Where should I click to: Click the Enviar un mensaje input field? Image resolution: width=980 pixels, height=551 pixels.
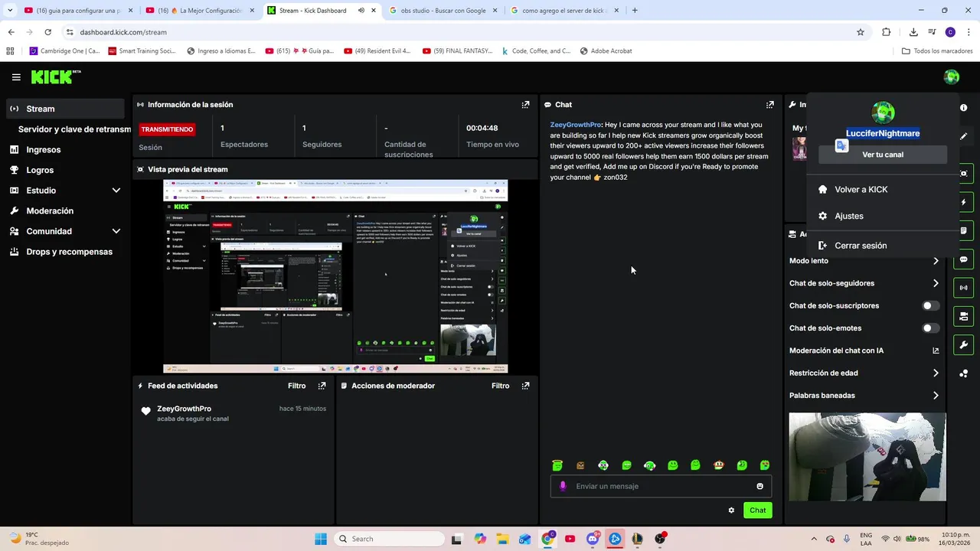click(x=661, y=486)
